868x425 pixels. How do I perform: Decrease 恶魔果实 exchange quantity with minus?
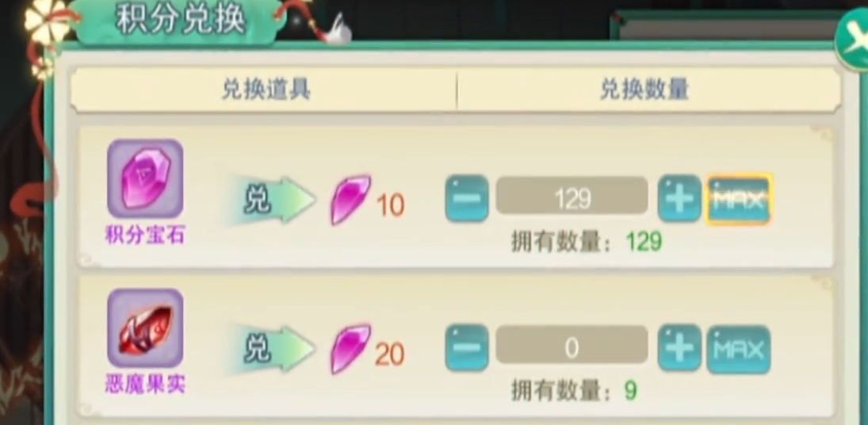(467, 347)
